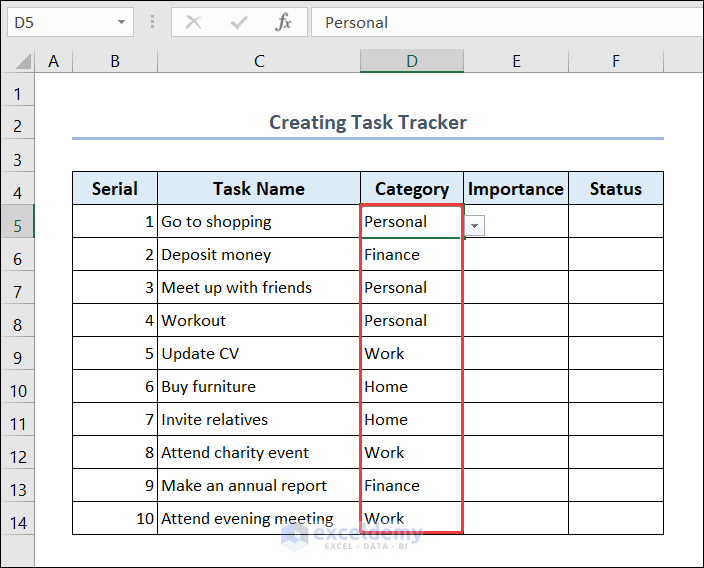Screen dimensions: 704x568
Task: Select the Meet up with friends cell
Action: pyautogui.click(x=259, y=287)
